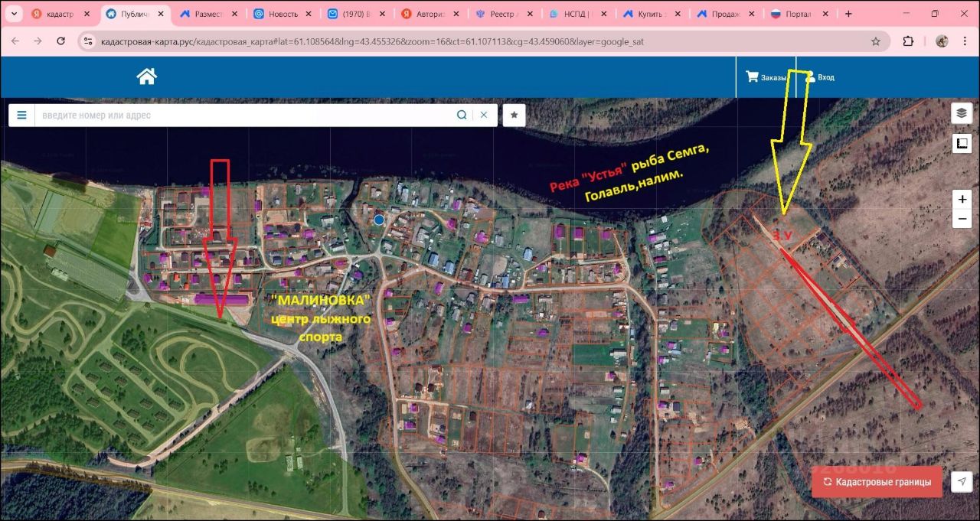The width and height of the screenshot is (980, 521).
Task: Switch to the Размест tab
Action: click(x=207, y=14)
